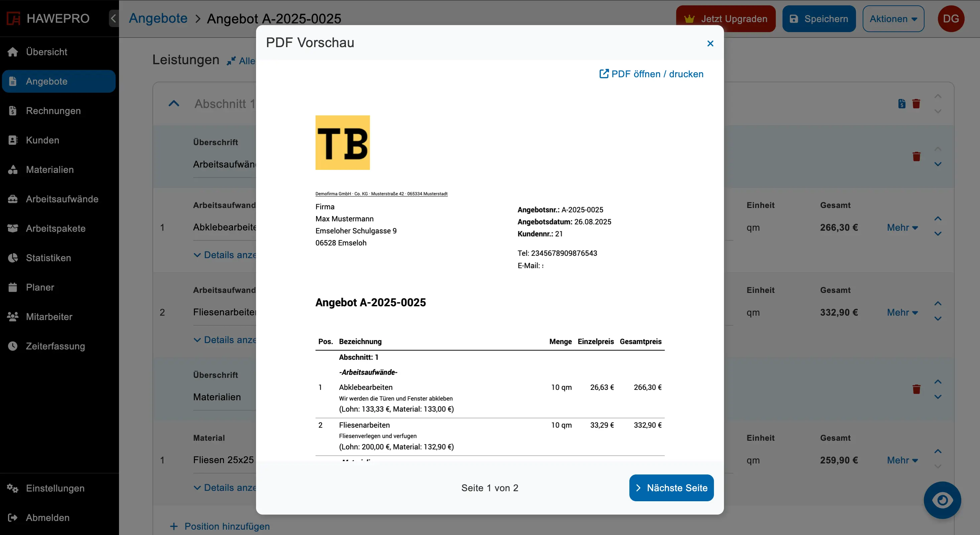Move Abklebearbeiten row up
Image resolution: width=980 pixels, height=535 pixels.
coord(938,219)
